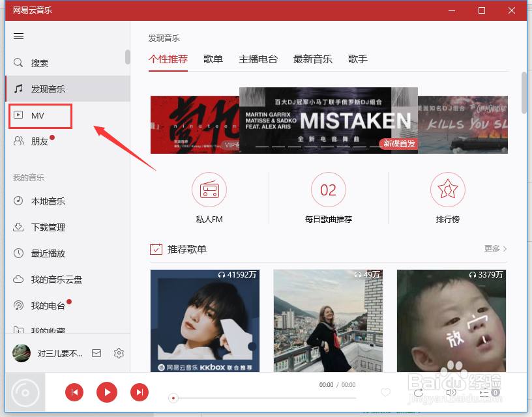Click the 我的音乐 section label
Screen dimensions: 532x417
29,177
